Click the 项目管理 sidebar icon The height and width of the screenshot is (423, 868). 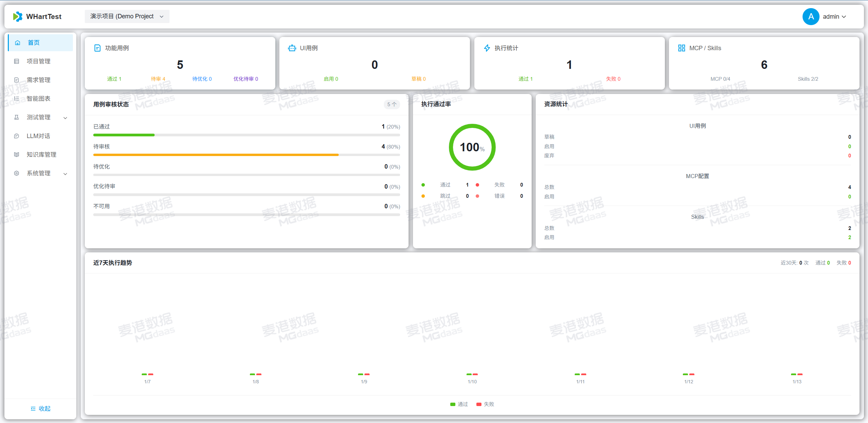pos(17,61)
